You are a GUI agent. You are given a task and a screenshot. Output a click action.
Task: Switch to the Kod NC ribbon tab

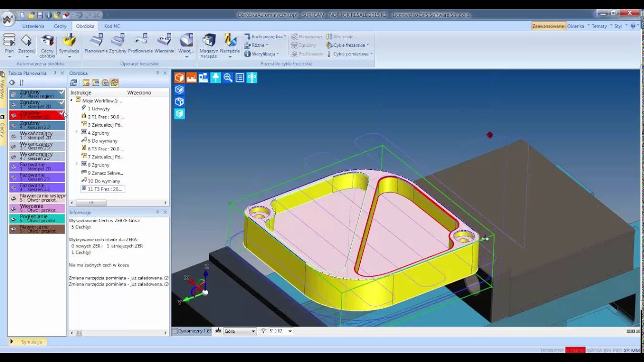pyautogui.click(x=112, y=26)
